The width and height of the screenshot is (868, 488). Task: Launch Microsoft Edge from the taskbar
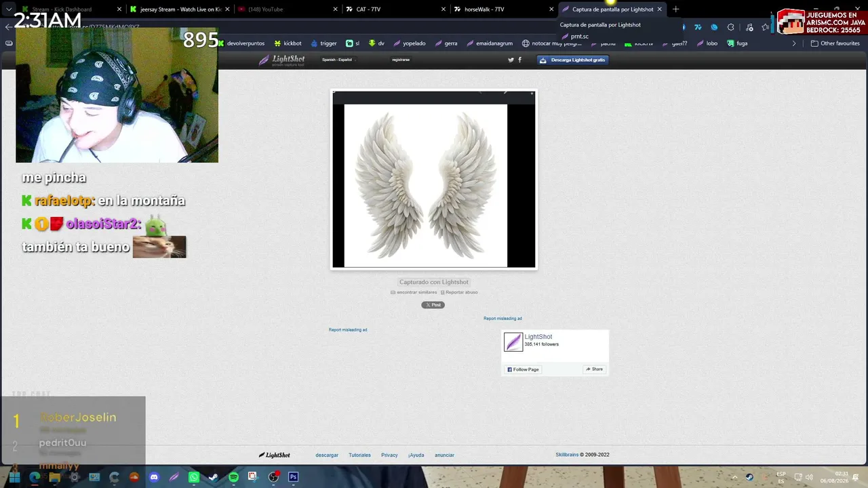[35, 477]
